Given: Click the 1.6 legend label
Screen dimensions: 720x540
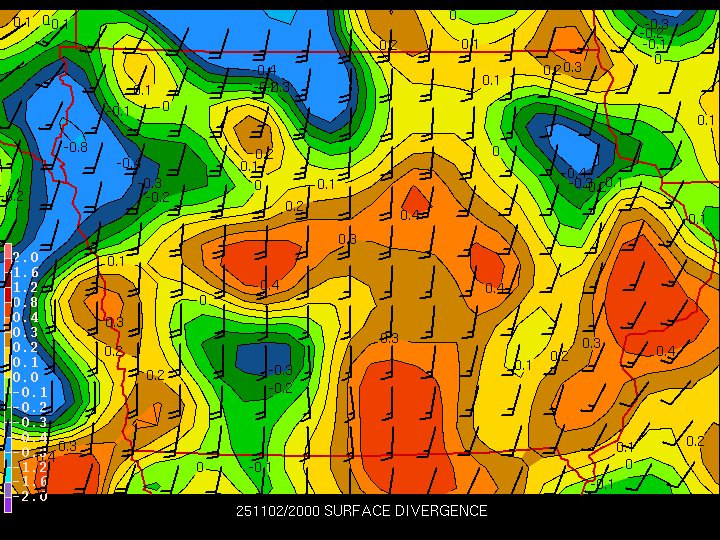Looking at the screenshot, I should (x=25, y=272).
